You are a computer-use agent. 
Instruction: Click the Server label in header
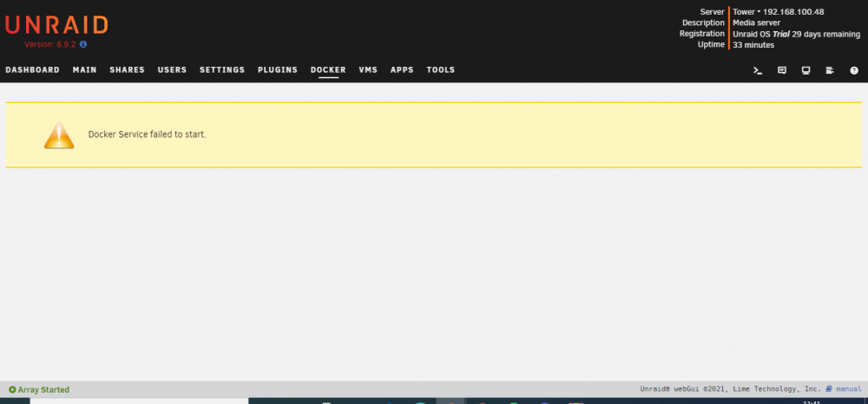(713, 11)
